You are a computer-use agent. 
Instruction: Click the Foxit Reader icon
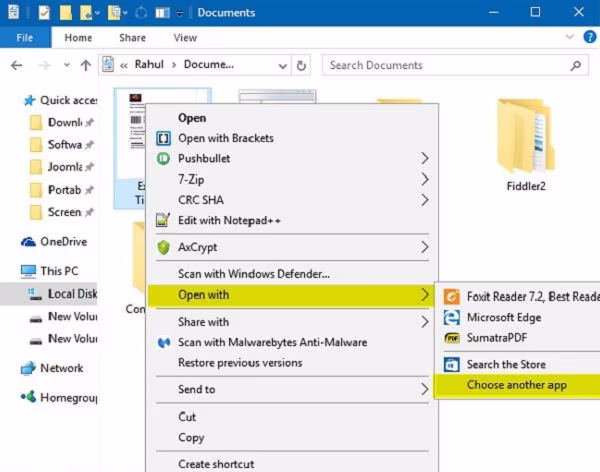(x=452, y=297)
